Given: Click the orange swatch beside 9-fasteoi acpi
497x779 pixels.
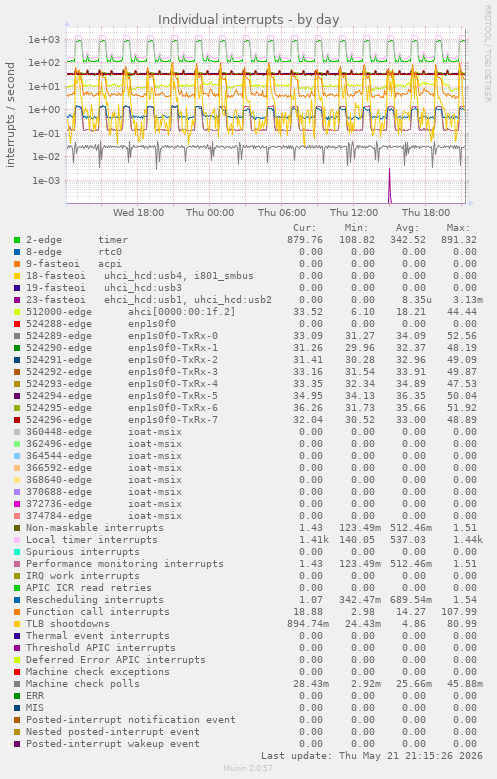Looking at the screenshot, I should pyautogui.click(x=17, y=264).
